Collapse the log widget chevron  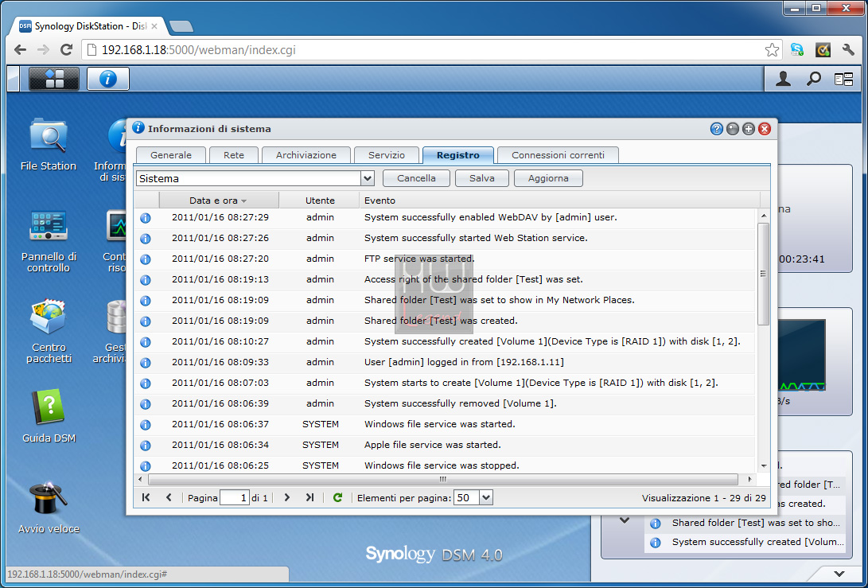coord(625,520)
